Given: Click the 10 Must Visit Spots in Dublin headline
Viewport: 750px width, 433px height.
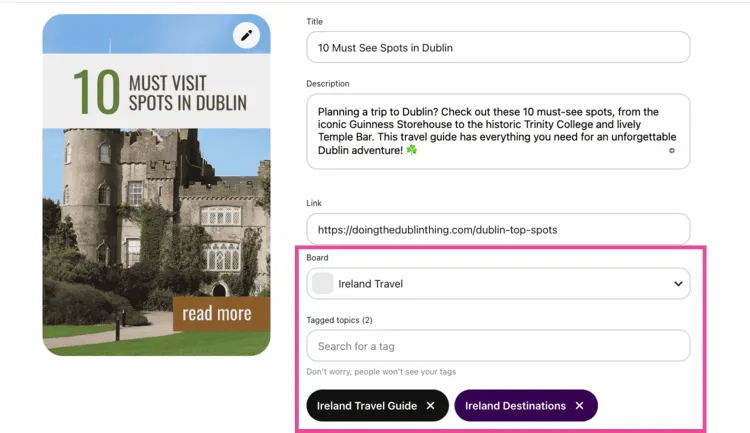Looking at the screenshot, I should pyautogui.click(x=160, y=92).
